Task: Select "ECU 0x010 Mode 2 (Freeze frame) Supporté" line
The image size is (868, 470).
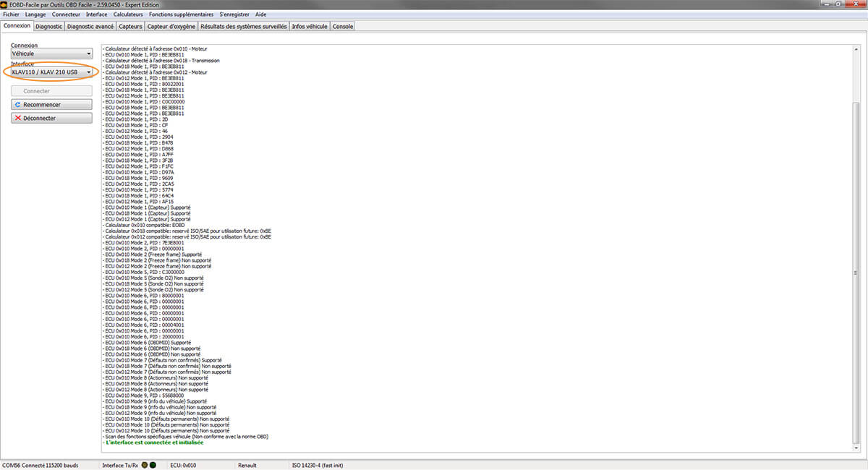Action: point(153,254)
